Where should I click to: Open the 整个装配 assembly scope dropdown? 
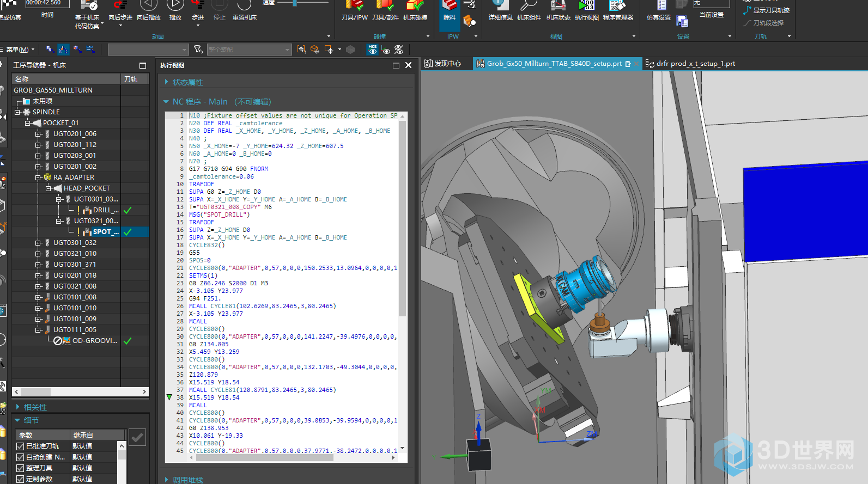[250, 50]
